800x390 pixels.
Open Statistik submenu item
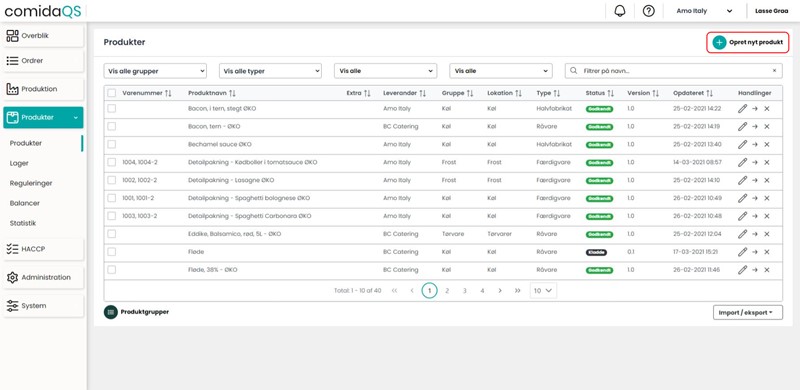coord(23,223)
